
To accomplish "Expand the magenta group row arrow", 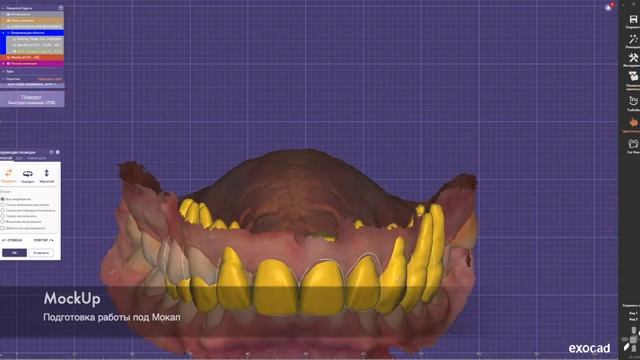I will point(4,64).
